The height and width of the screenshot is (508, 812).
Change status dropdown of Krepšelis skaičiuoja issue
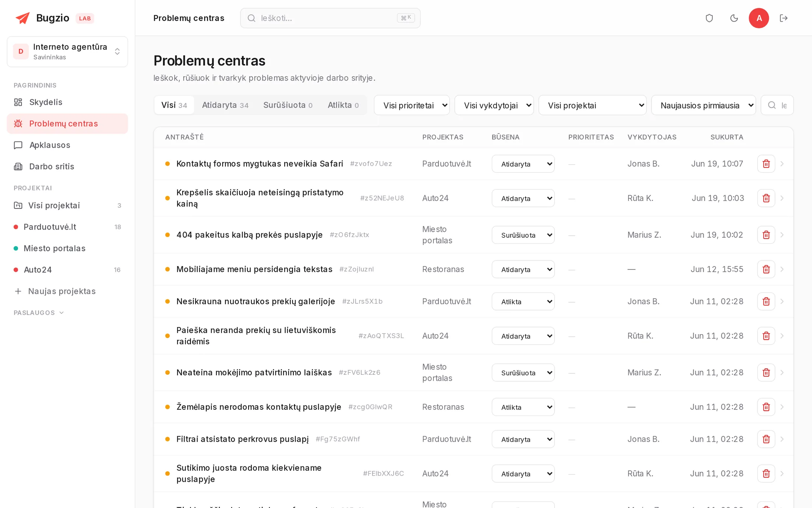pos(523,198)
